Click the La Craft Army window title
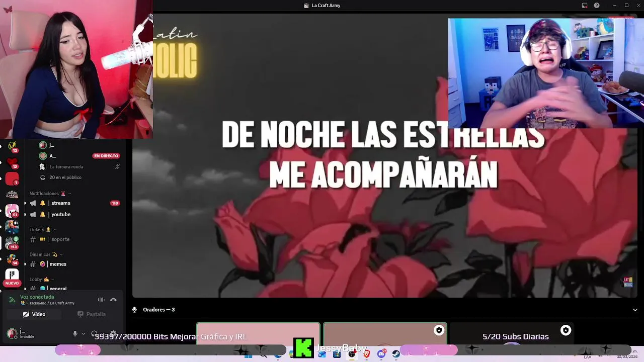The height and width of the screenshot is (362, 644). 326,6
